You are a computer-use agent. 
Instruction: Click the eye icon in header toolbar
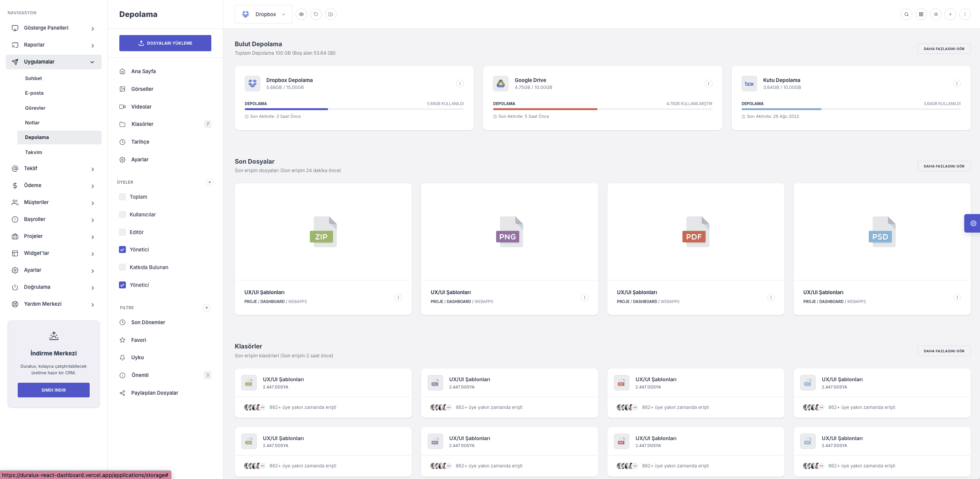tap(301, 14)
